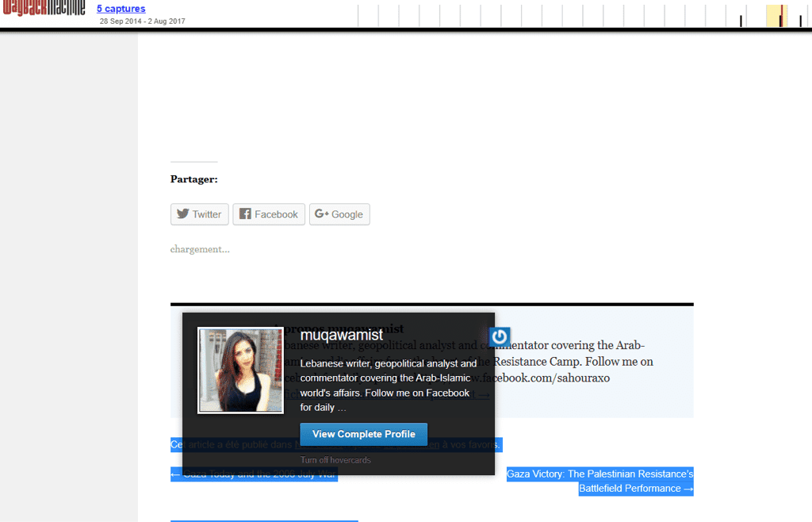Open the facebook.com/sahouraxo link
Viewport: 812px width, 522px height.
(x=546, y=378)
